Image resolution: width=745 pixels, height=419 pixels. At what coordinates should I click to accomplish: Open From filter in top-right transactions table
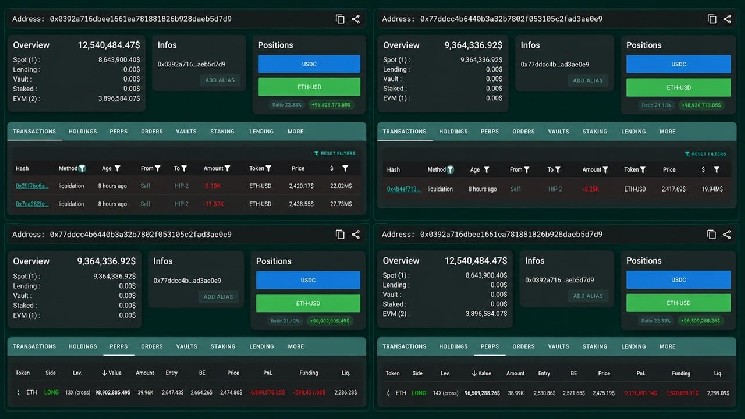pyautogui.click(x=526, y=170)
